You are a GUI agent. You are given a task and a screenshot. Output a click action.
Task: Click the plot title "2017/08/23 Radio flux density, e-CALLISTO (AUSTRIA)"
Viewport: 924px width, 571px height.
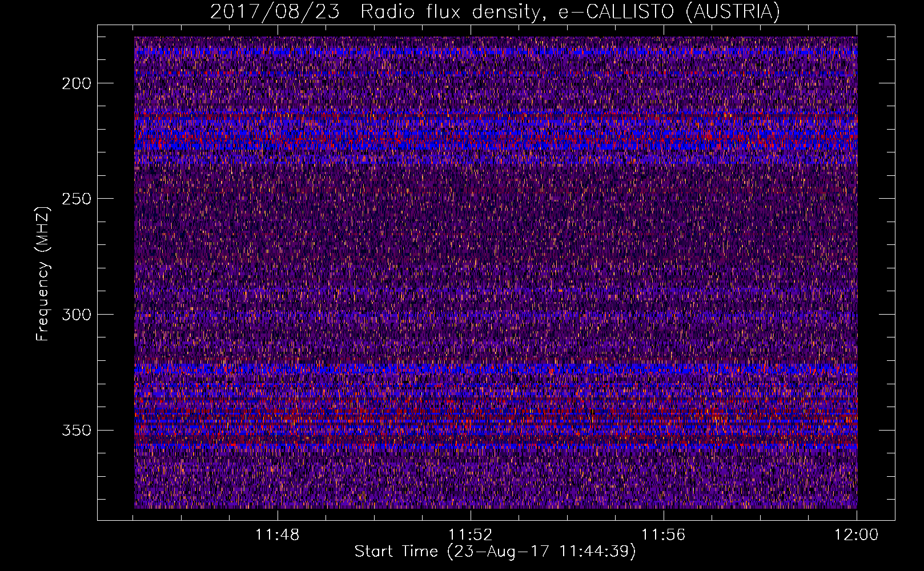[495, 12]
